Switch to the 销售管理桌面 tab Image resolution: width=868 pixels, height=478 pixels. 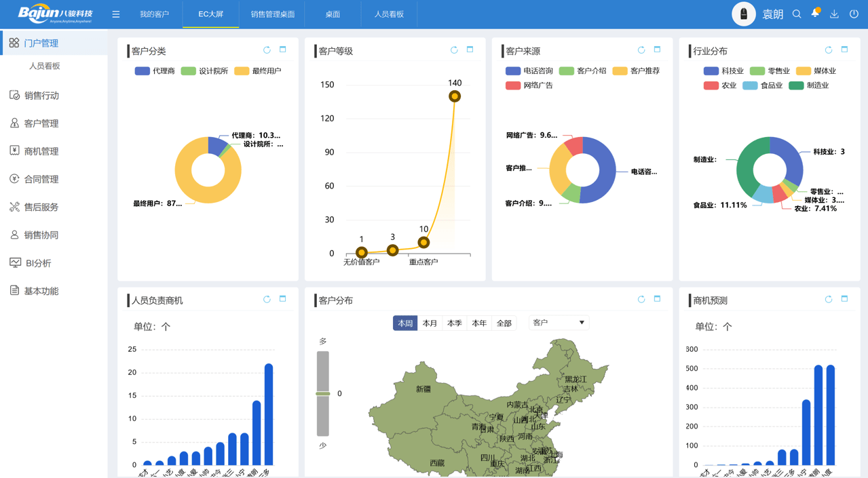tap(272, 14)
